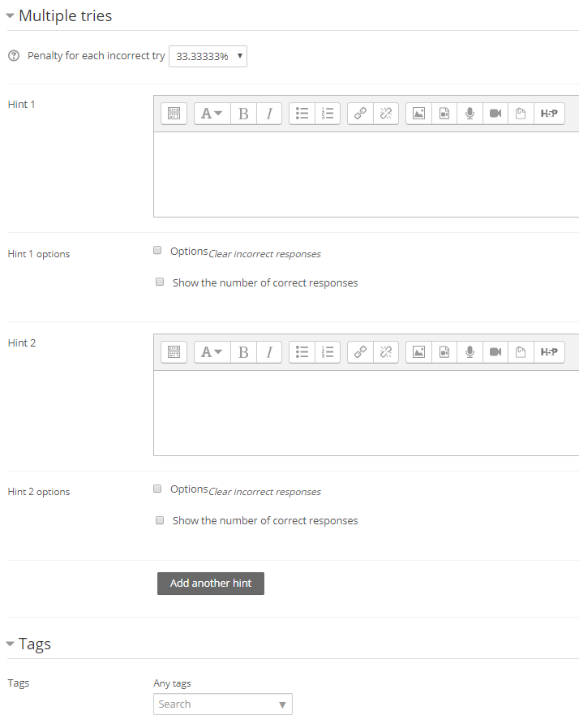Collapse the Multiple tries section

point(10,15)
